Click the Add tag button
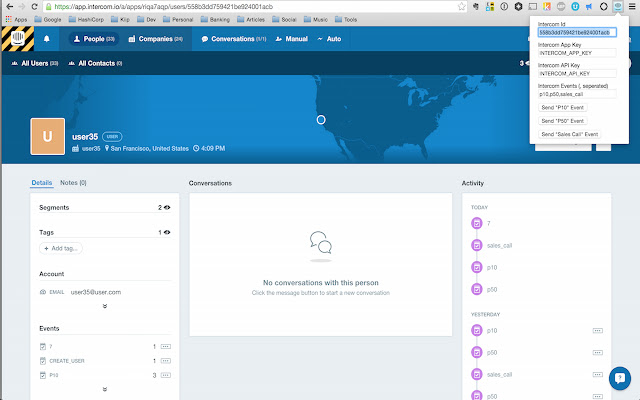Image resolution: width=640 pixels, height=400 pixels. (x=62, y=248)
